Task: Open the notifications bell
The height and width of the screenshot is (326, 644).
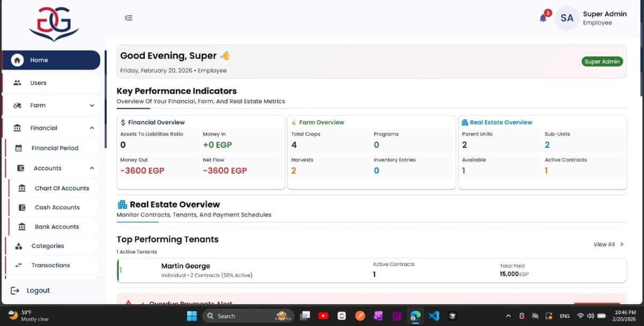Action: (542, 17)
